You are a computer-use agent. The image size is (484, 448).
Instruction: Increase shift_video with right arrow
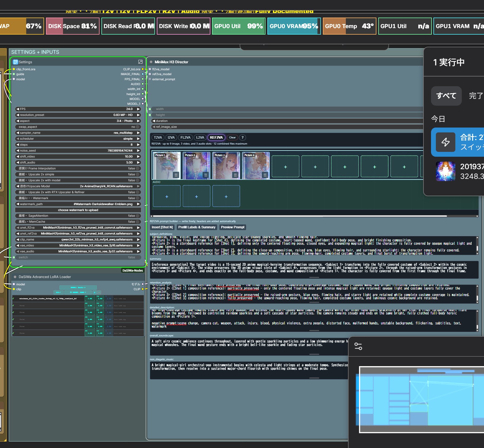coord(138,157)
